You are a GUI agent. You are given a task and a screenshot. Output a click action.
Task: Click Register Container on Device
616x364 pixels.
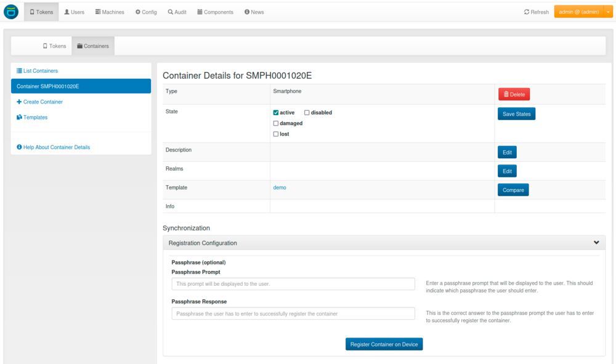(x=384, y=344)
